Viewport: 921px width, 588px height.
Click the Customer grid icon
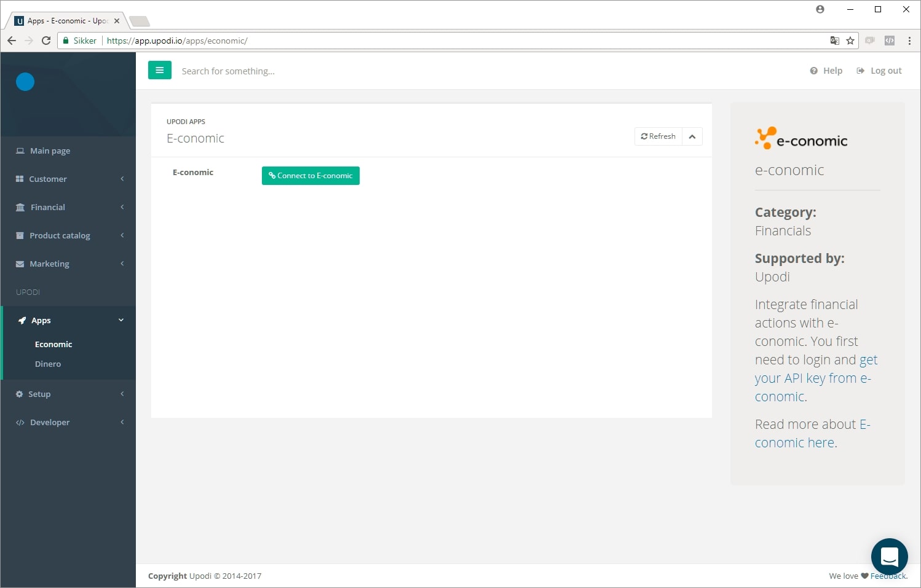20,179
